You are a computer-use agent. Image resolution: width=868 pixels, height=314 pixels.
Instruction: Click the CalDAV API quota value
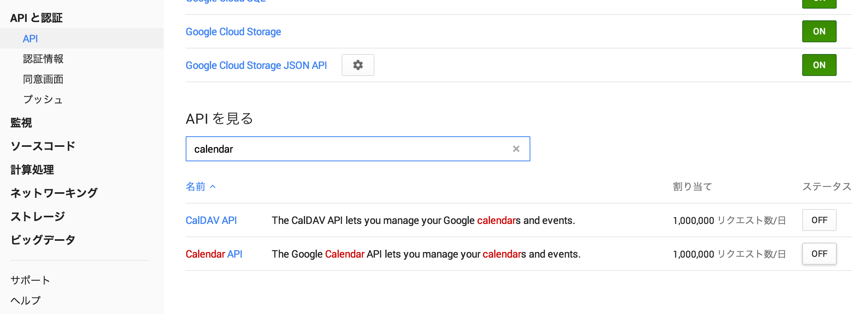[x=729, y=220]
